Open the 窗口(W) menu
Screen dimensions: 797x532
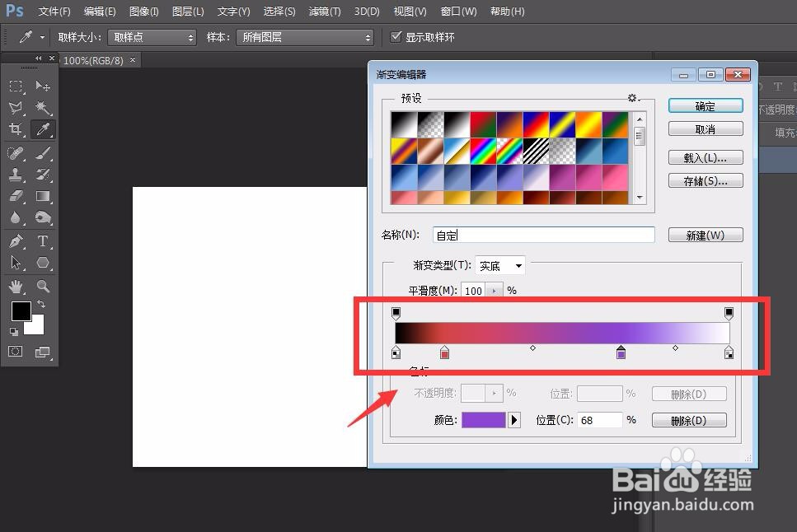point(458,12)
